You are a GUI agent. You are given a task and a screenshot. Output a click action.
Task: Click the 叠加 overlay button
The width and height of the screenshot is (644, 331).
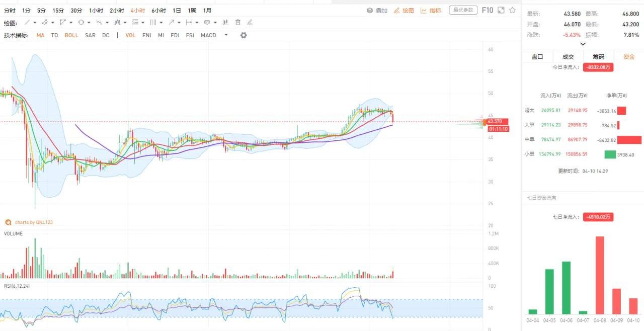point(377,11)
